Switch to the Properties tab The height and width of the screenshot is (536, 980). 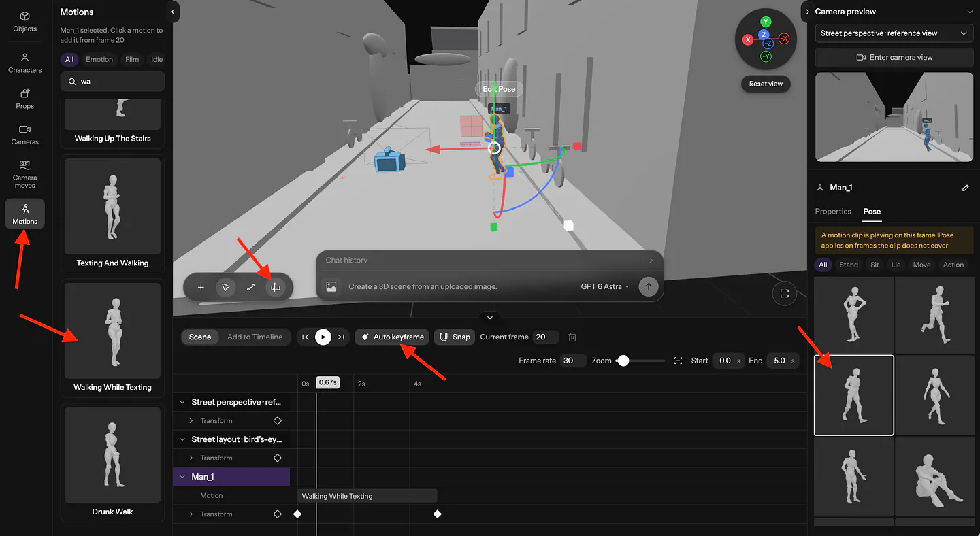(x=833, y=212)
